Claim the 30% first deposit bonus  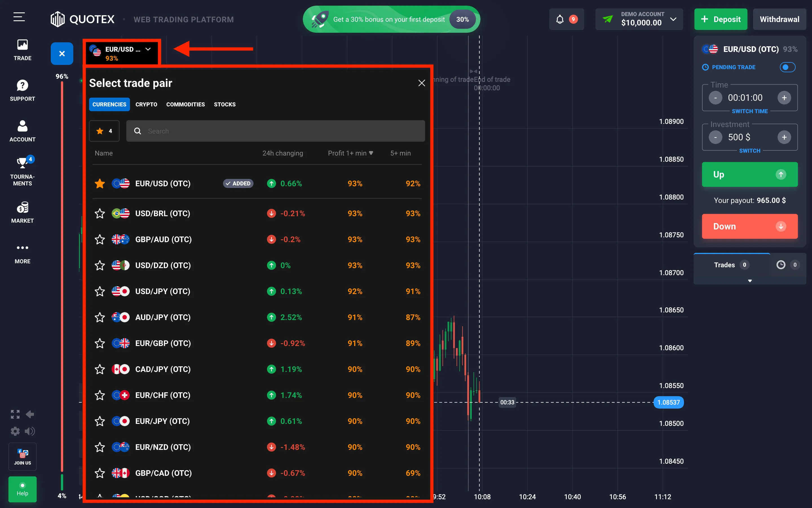(x=391, y=19)
